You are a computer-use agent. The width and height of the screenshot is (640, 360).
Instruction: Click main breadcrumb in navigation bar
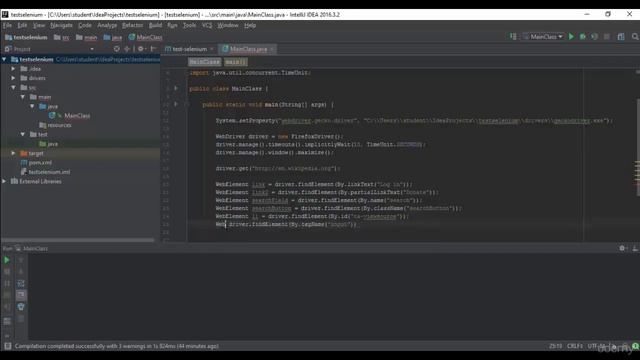tap(87, 37)
